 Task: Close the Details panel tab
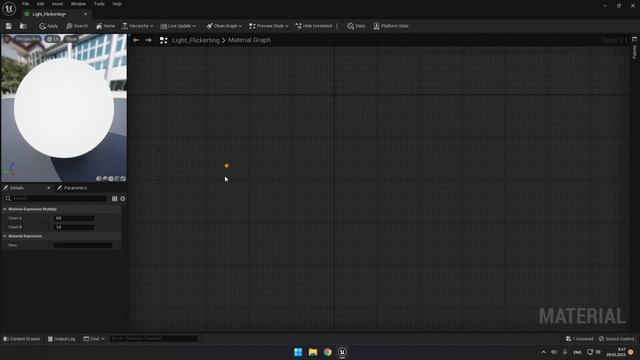coord(49,188)
